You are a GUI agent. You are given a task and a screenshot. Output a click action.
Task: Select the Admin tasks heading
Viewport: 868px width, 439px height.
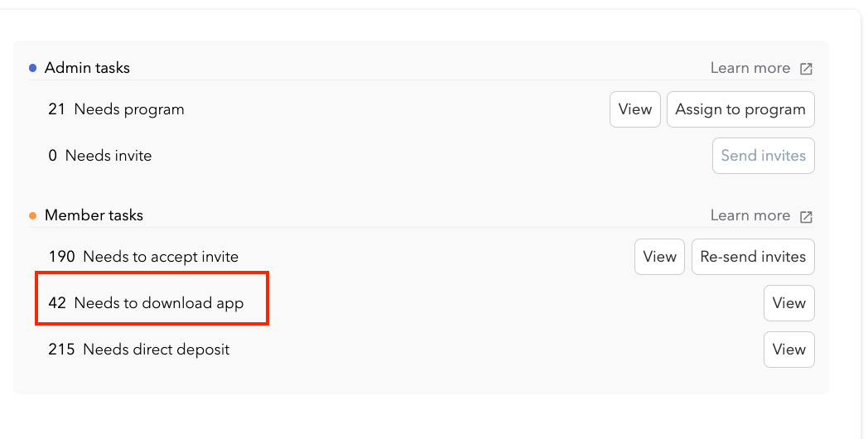[x=87, y=68]
